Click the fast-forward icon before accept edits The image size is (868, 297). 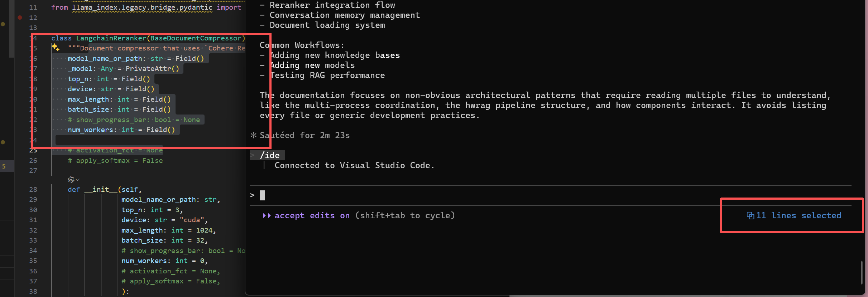coord(266,215)
